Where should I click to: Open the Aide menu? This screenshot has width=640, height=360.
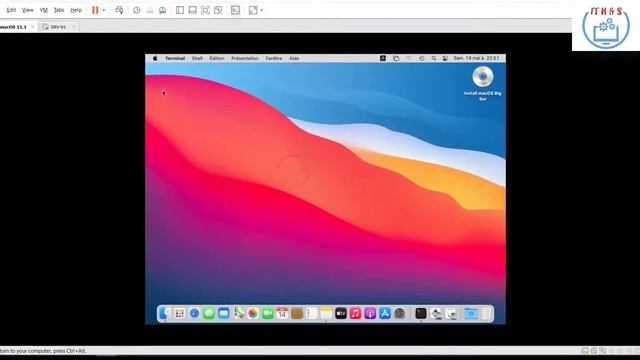[294, 58]
